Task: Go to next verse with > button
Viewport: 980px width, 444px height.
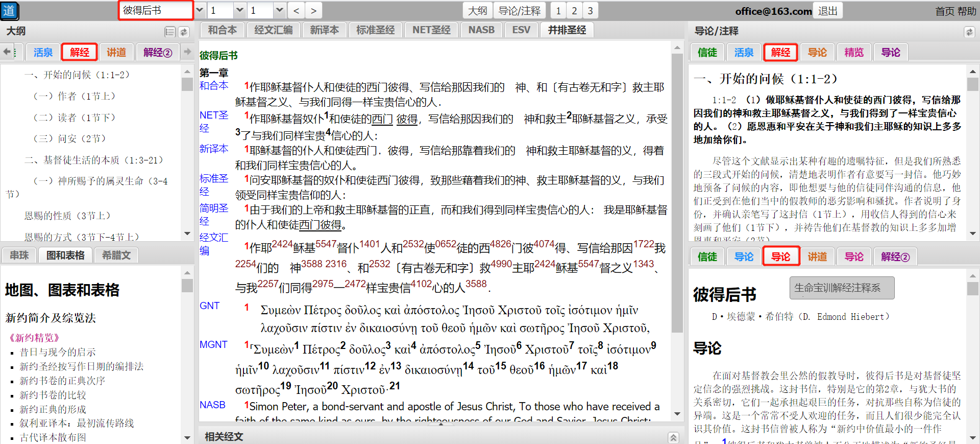Action: point(313,11)
